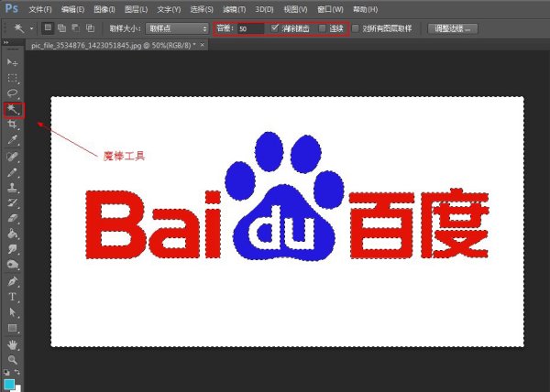This screenshot has height=392, width=550.
Task: Open the 帮助(H) menu
Action: 365,9
